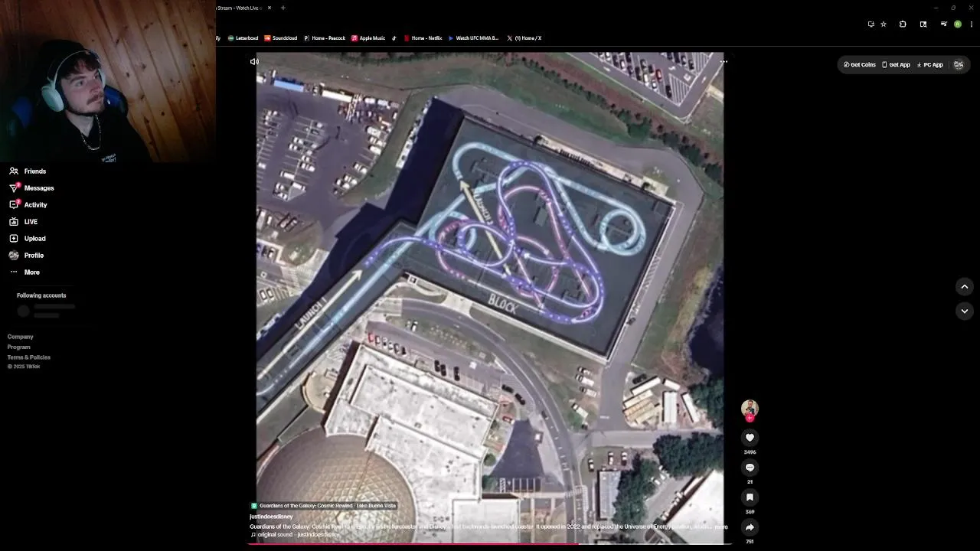Share the video with the arrow icon
980x551 pixels.
[x=750, y=527]
